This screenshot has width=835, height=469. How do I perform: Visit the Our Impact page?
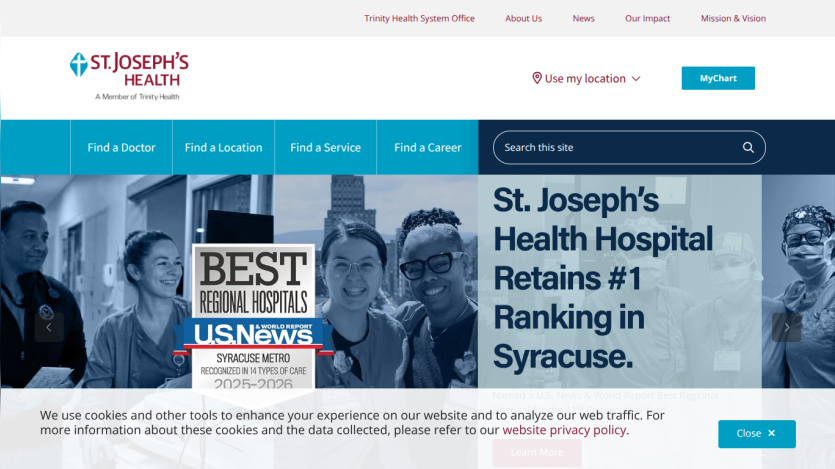pos(648,18)
